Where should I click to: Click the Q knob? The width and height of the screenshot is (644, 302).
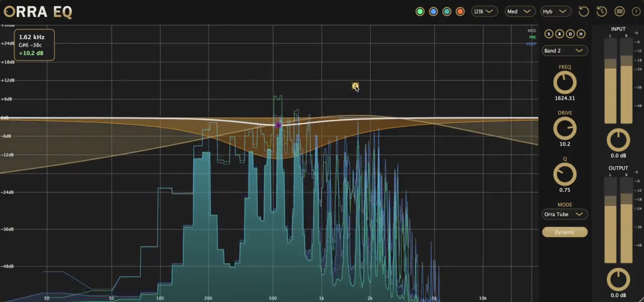[x=565, y=174]
